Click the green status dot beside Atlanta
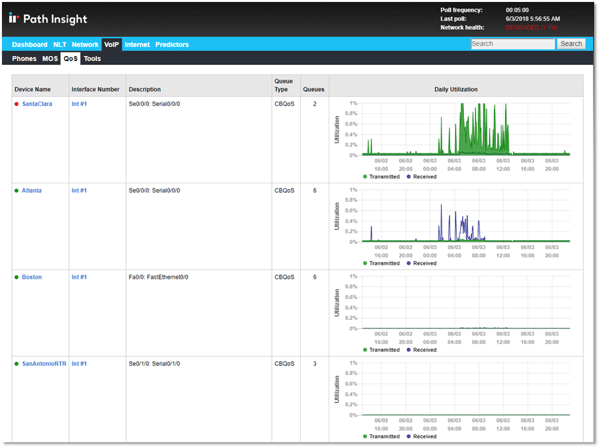Image resolution: width=600 pixels, height=448 pixels. [x=17, y=190]
